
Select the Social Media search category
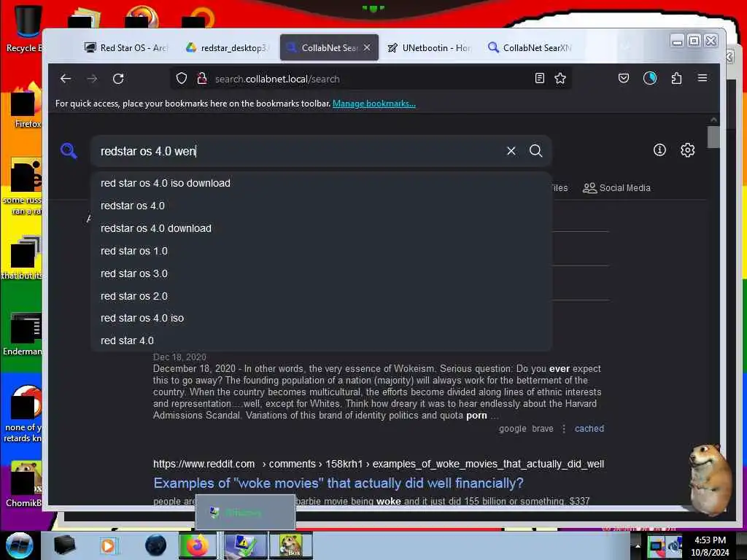click(616, 188)
